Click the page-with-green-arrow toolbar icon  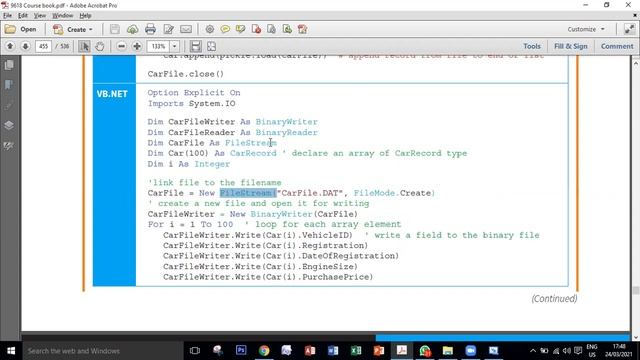tap(287, 29)
